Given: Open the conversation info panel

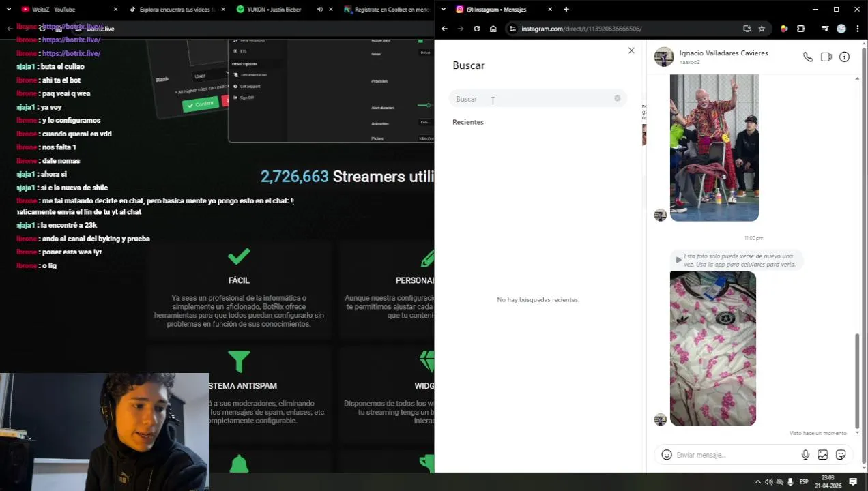Looking at the screenshot, I should (x=844, y=57).
